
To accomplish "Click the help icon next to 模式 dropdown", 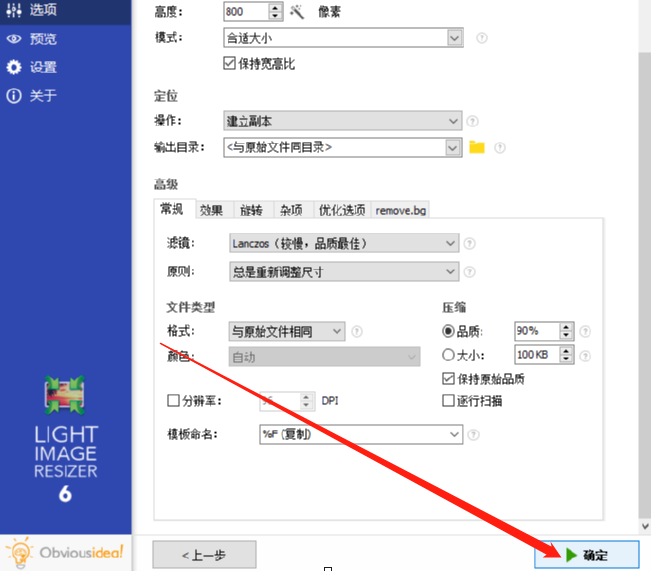I will pos(482,38).
